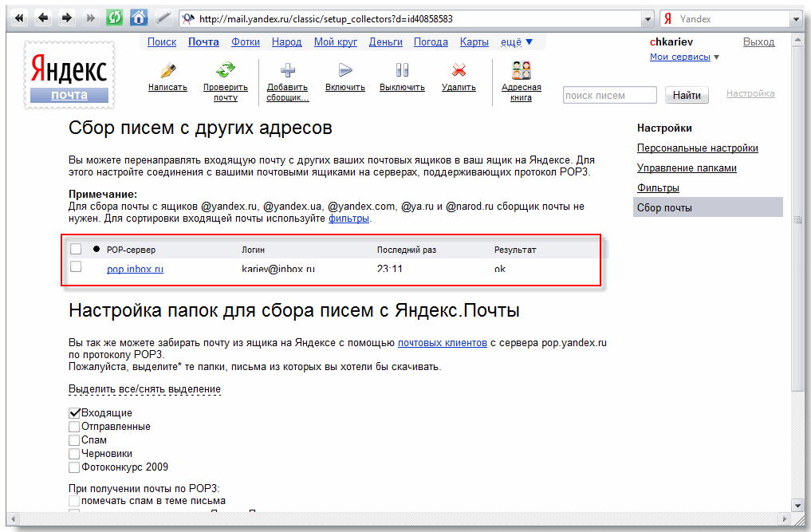Open the почтовых клиентов link

tap(443, 343)
